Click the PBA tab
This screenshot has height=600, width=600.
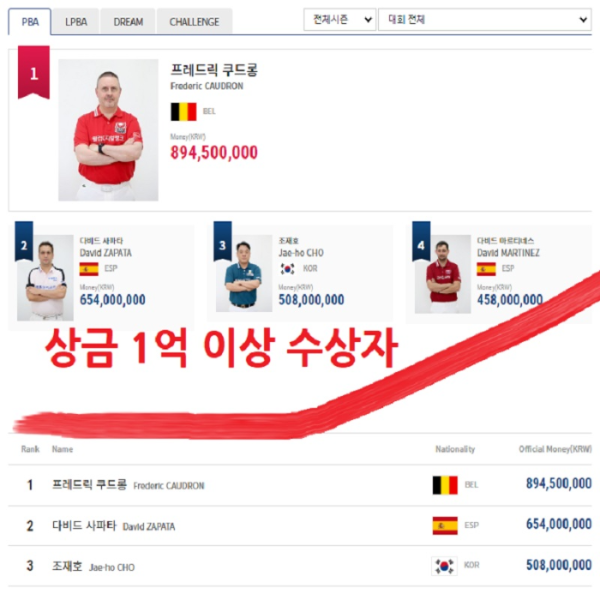click(30, 21)
